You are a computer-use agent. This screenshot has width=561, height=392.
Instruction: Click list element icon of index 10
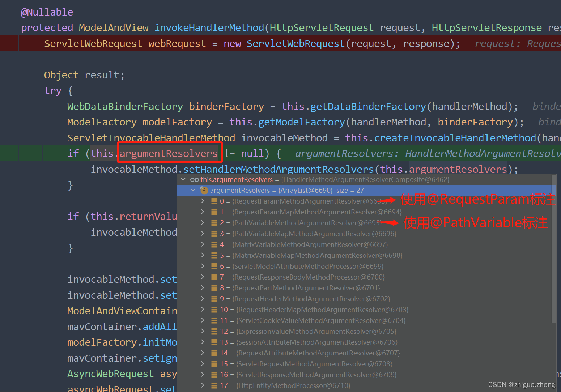(214, 310)
